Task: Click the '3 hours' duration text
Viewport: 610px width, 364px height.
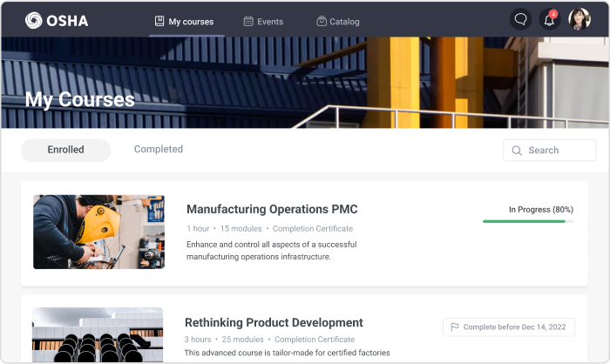Action: [x=198, y=340]
